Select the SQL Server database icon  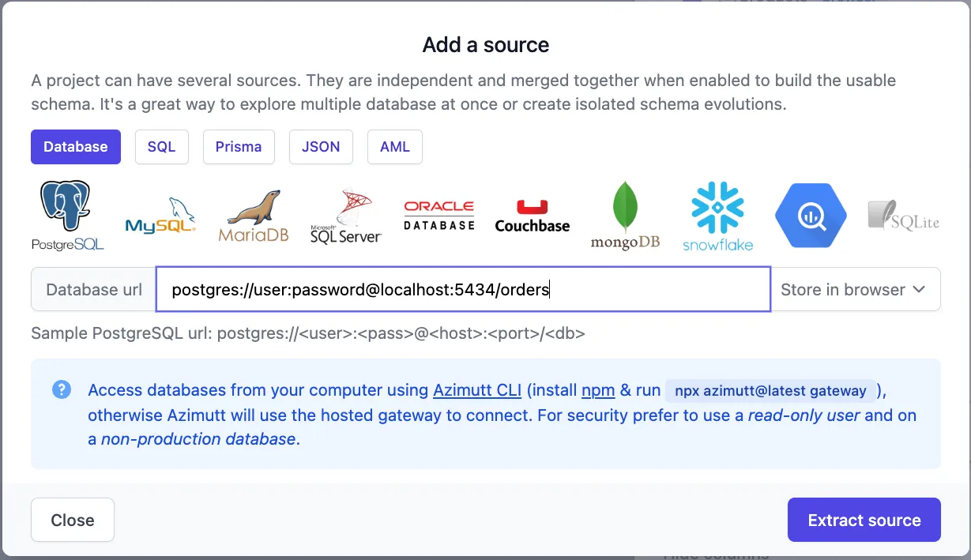(345, 216)
